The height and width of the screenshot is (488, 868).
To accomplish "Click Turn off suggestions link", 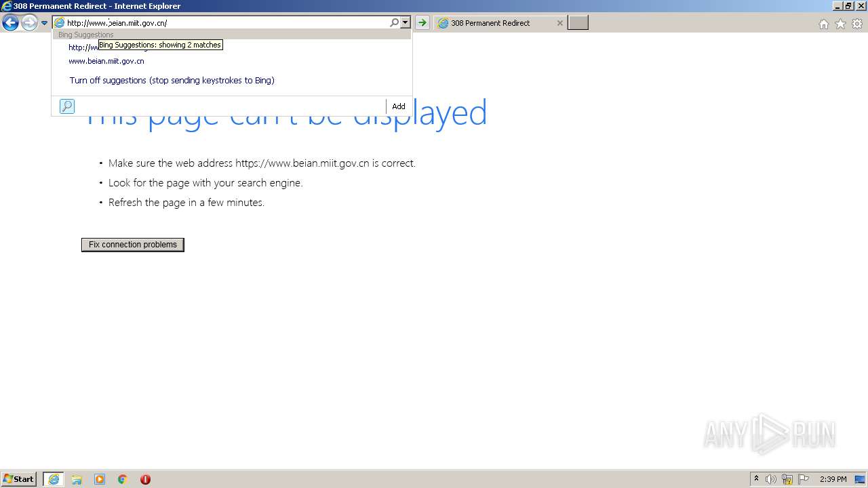I will [172, 80].
